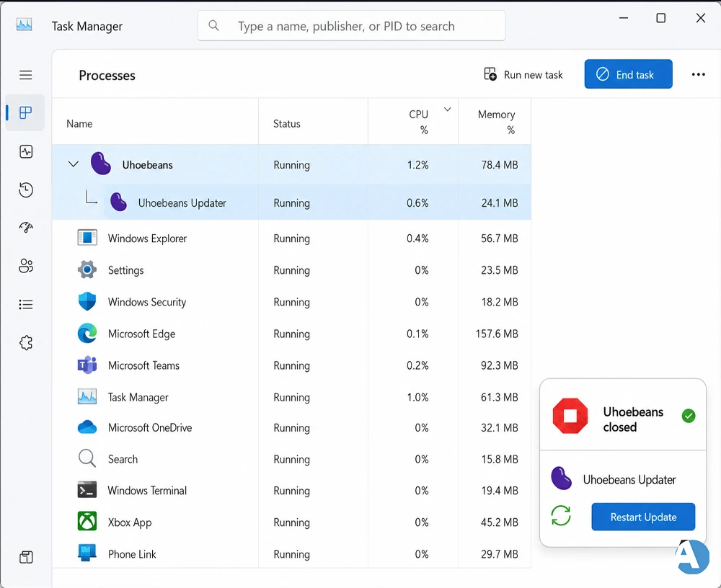Select the Windows Explorer name text
Screen dimensions: 721x588
[147, 238]
